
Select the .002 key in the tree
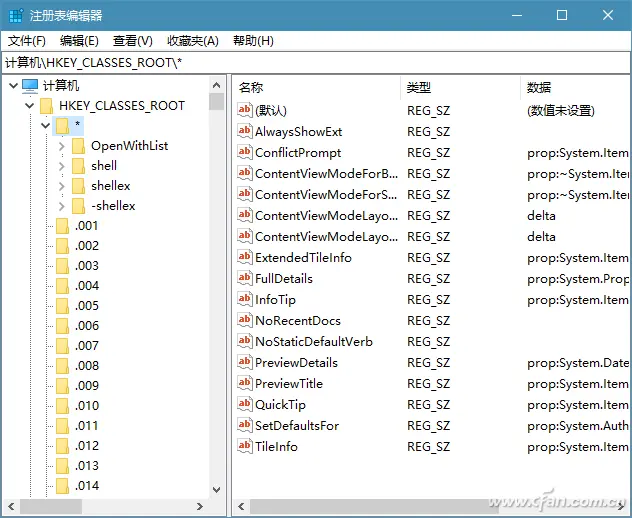(x=87, y=245)
